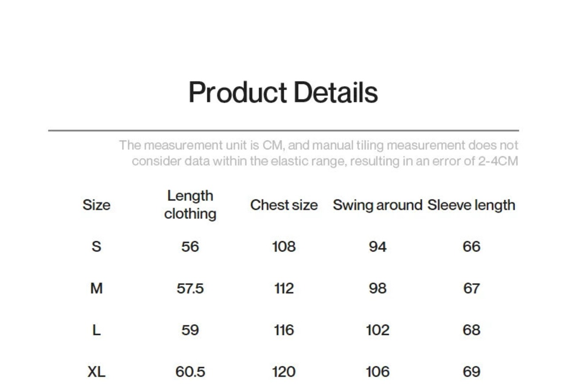This screenshot has height=392, width=568.
Task: Click the 60.5 length value
Action: coord(190,372)
